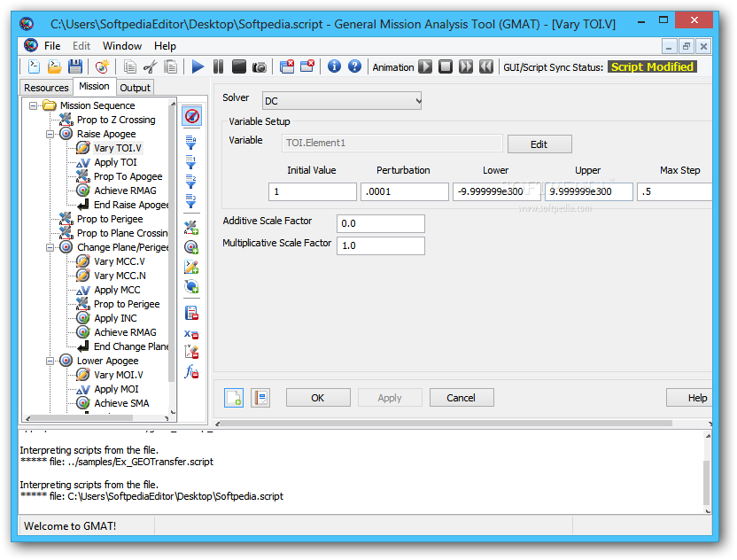Viewport: 737px width, 560px height.
Task: Select Apply TOI in mission tree
Action: click(115, 163)
